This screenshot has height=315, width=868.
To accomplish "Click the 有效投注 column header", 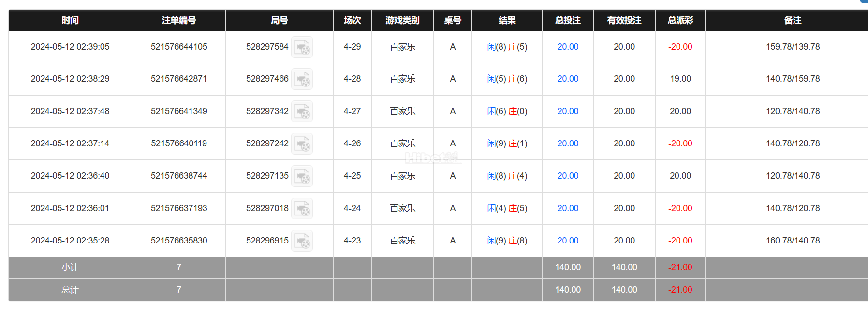I will click(624, 20).
